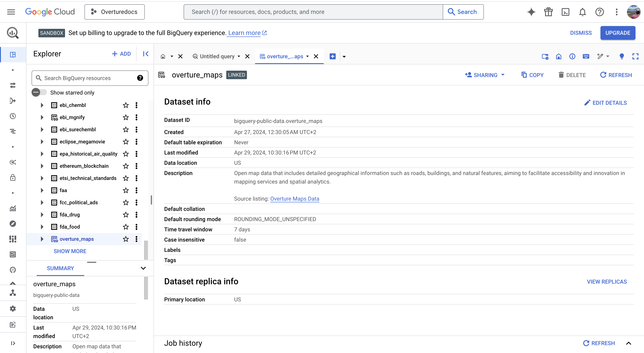Screen dimensions: 644x353
Task: Select the Overturedocs project picker
Action: pyautogui.click(x=115, y=12)
